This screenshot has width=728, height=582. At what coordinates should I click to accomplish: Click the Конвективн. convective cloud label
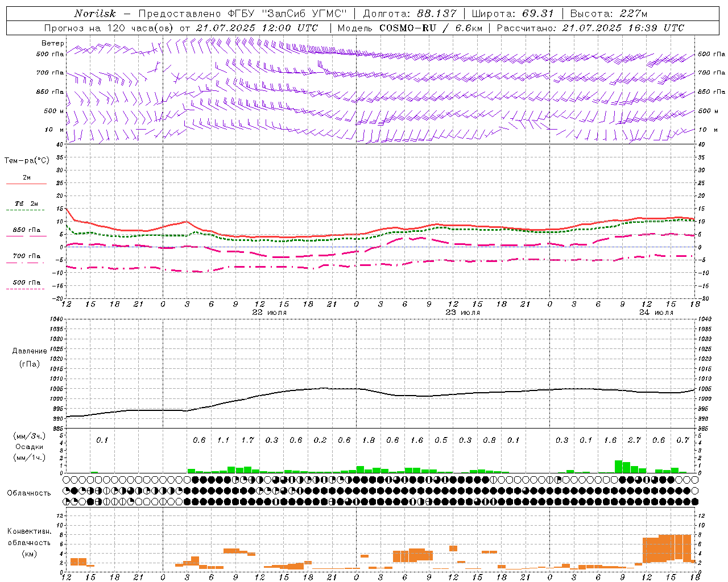[x=29, y=532]
